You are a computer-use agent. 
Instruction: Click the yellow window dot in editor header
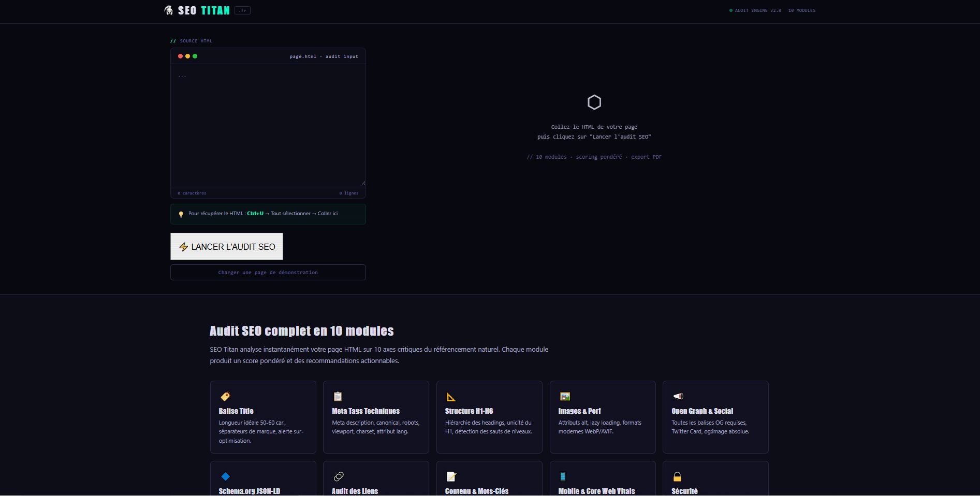pos(187,56)
